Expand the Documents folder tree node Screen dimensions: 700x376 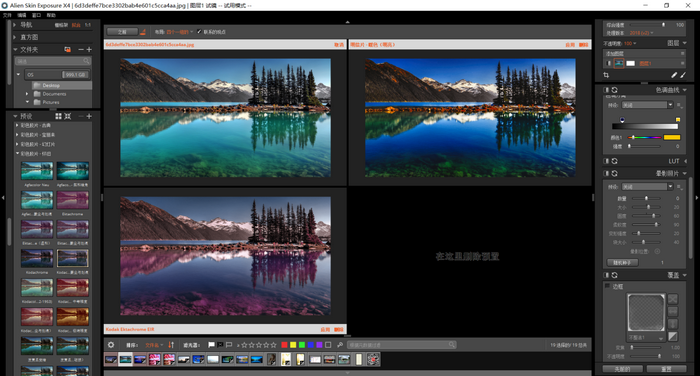click(27, 94)
